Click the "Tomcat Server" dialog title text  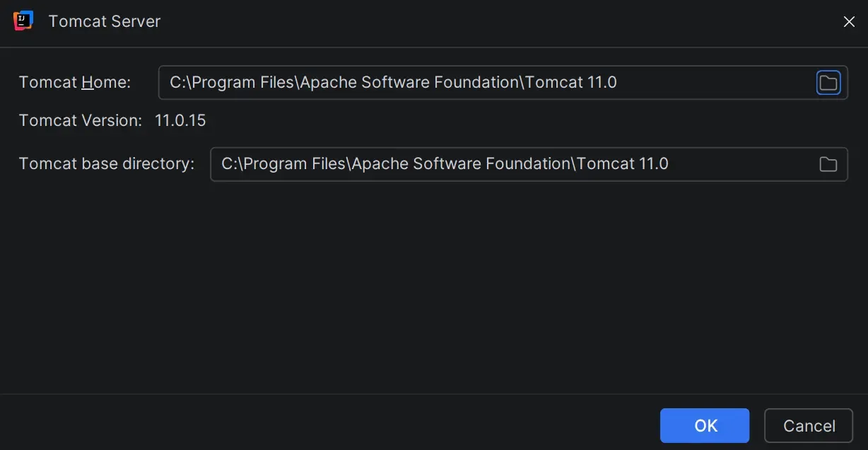point(105,21)
